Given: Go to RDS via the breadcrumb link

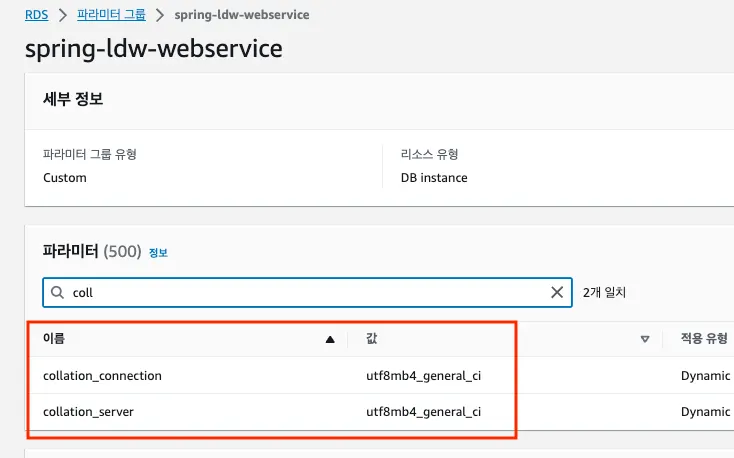Looking at the screenshot, I should click(x=37, y=16).
